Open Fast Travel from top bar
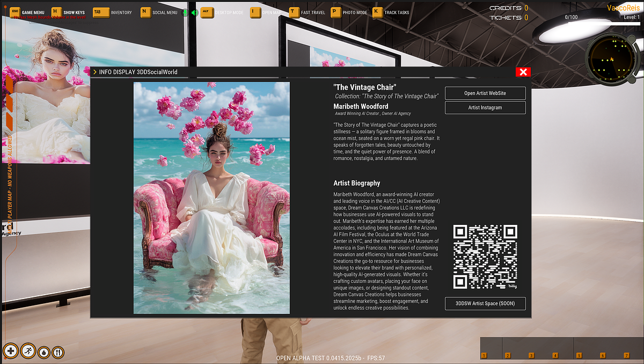 [294, 12]
